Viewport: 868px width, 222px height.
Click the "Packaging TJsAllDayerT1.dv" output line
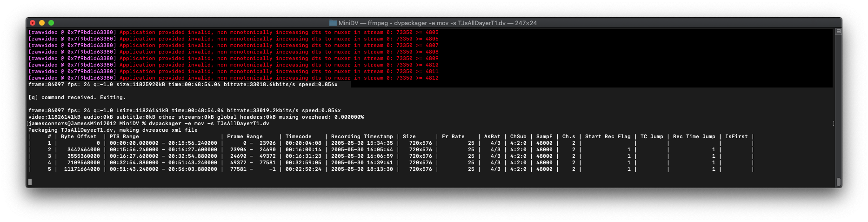coord(113,130)
